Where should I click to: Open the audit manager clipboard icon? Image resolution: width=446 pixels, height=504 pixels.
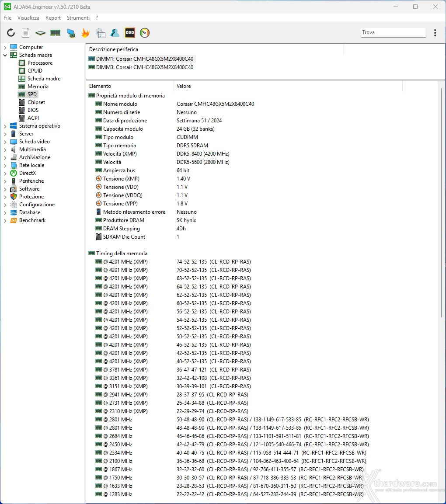pos(100,33)
